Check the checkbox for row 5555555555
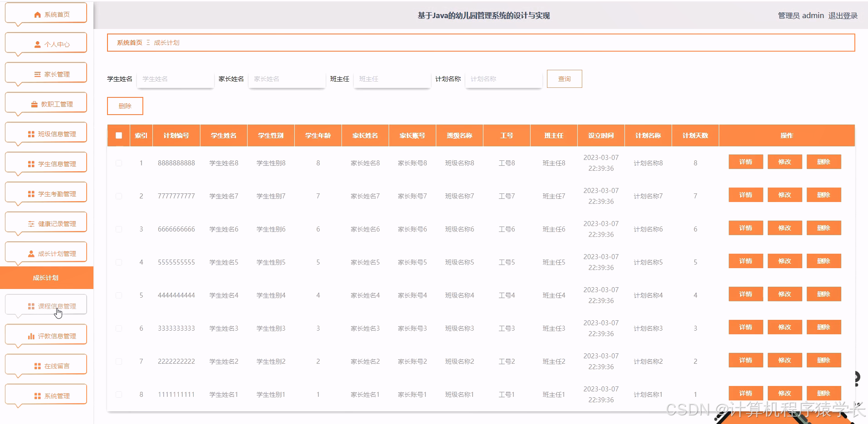The image size is (868, 424). click(119, 262)
